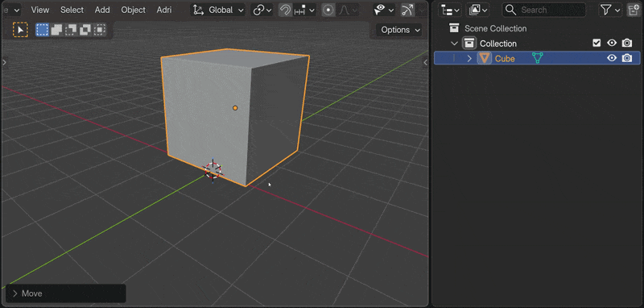Screen dimensions: 644x308
Task: Open viewport object visibility eye dropdown
Action: [384, 10]
